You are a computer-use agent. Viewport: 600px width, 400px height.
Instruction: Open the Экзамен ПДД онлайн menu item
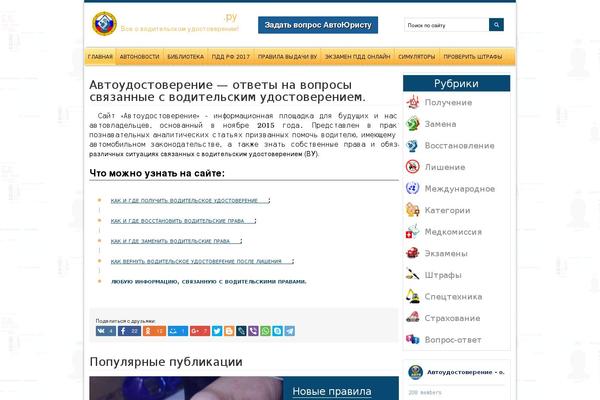tap(357, 57)
